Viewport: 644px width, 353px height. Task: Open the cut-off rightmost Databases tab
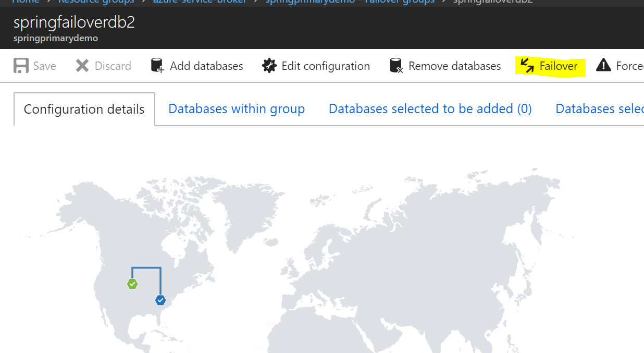pos(599,108)
